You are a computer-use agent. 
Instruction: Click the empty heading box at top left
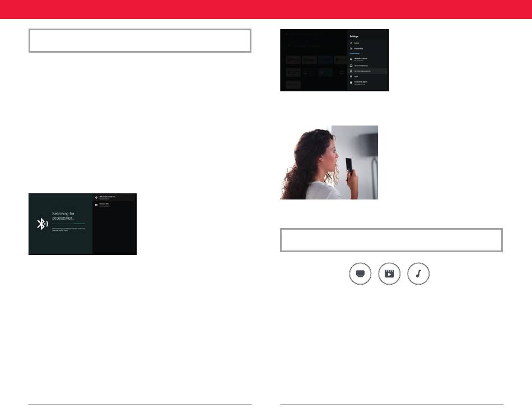(x=139, y=41)
